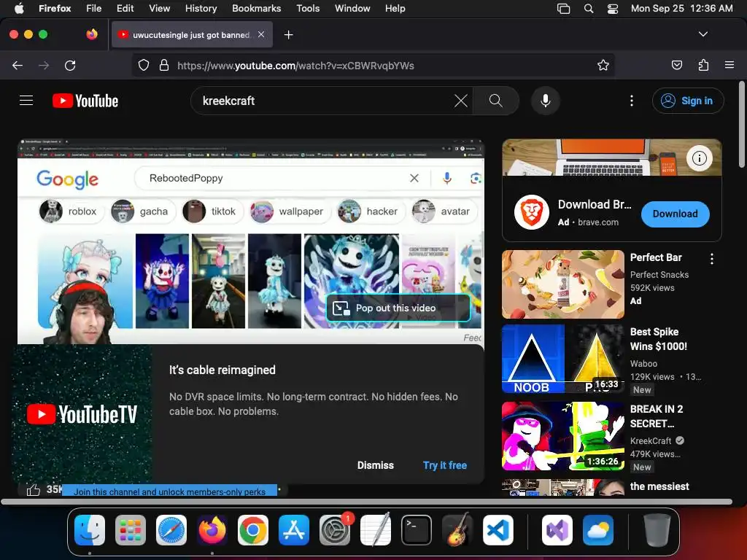This screenshot has width=747, height=560.
Task: Open macOS Control Center
Action: (x=613, y=9)
